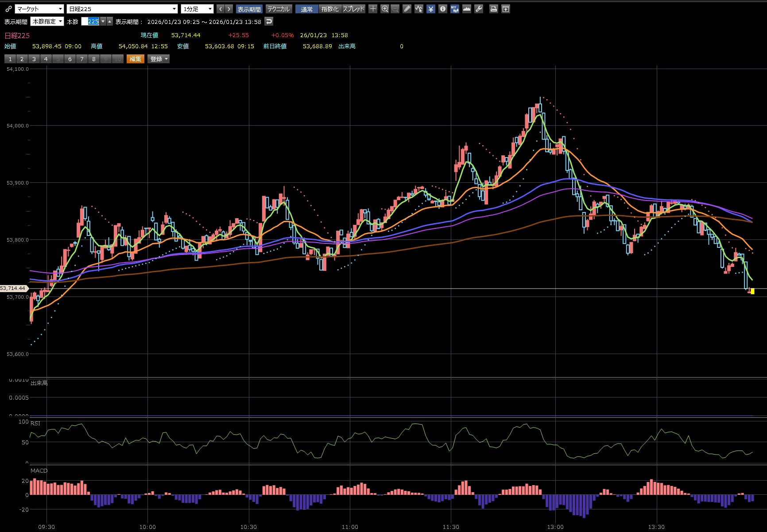Open the 日経225 symbol dropdown
767x532 pixels.
(122, 9)
